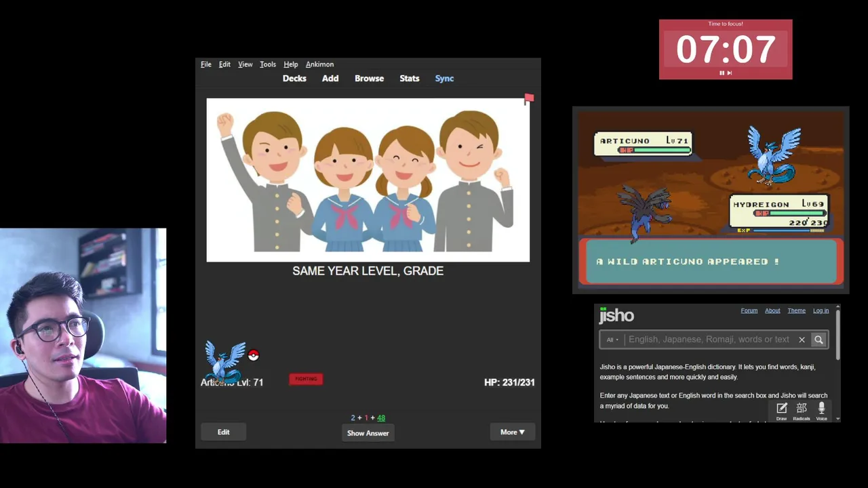This screenshot has width=868, height=488.
Task: Click the Edit button at the card bottom
Action: coord(223,432)
